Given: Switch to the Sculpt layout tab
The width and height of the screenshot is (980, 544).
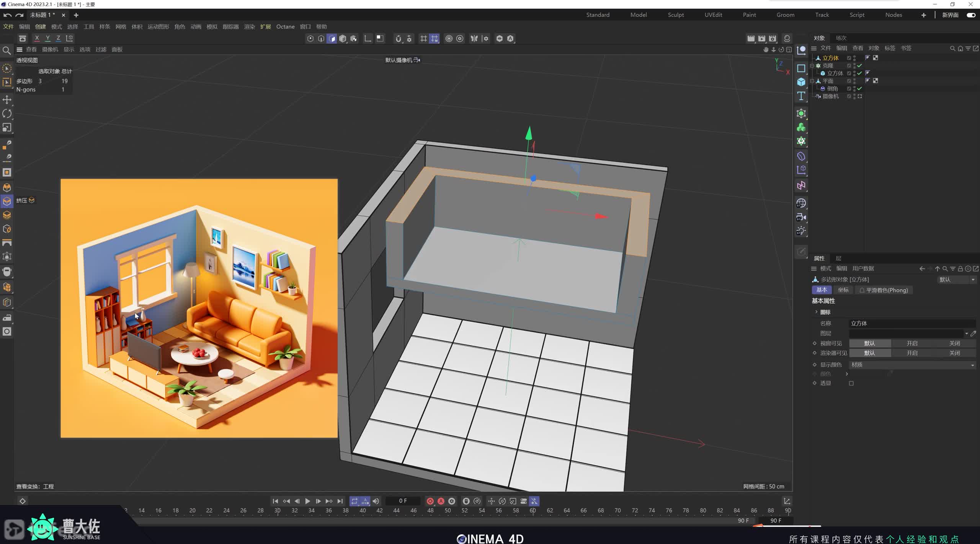Looking at the screenshot, I should point(675,15).
